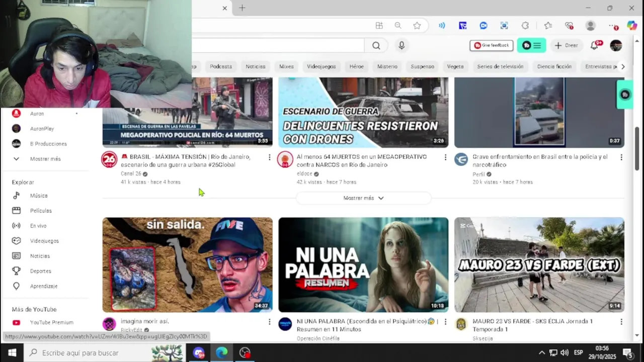The height and width of the screenshot is (362, 644).
Task: Play the 'sin salida' video thumbnail
Action: 187,265
